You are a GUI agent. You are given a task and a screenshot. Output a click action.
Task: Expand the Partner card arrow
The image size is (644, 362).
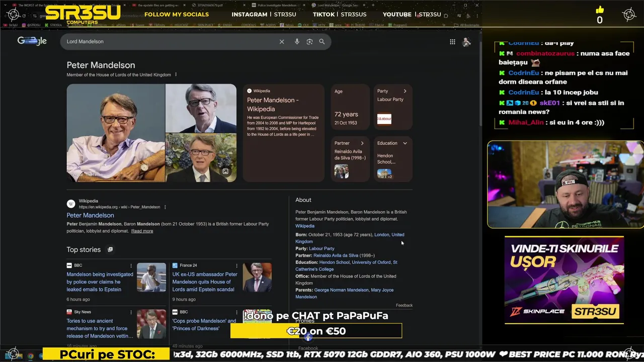click(362, 143)
